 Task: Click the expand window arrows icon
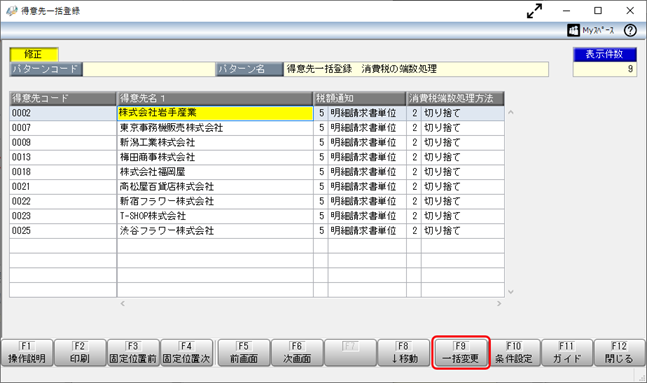click(x=534, y=11)
